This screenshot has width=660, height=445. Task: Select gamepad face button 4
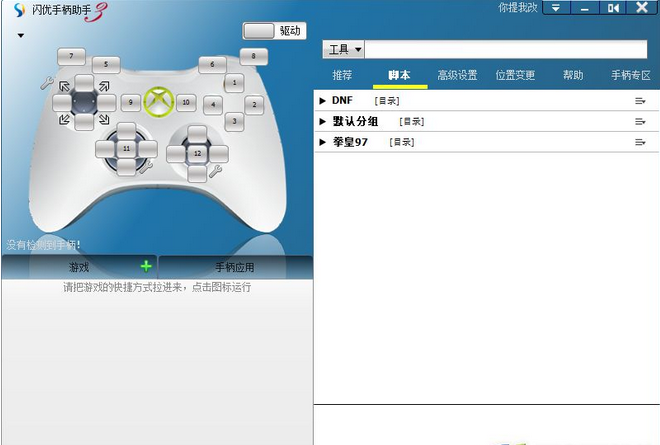point(213,105)
